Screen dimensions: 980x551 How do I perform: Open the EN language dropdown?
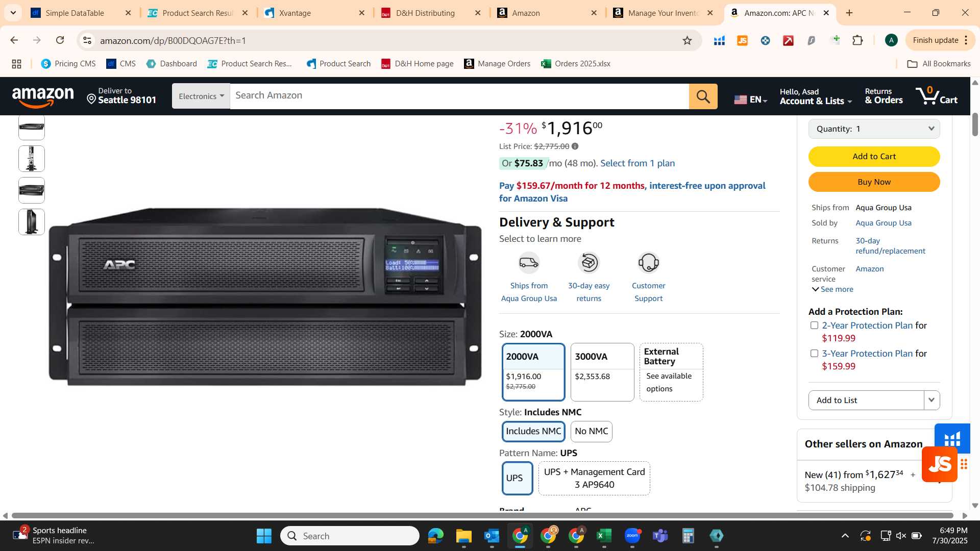[x=750, y=99]
